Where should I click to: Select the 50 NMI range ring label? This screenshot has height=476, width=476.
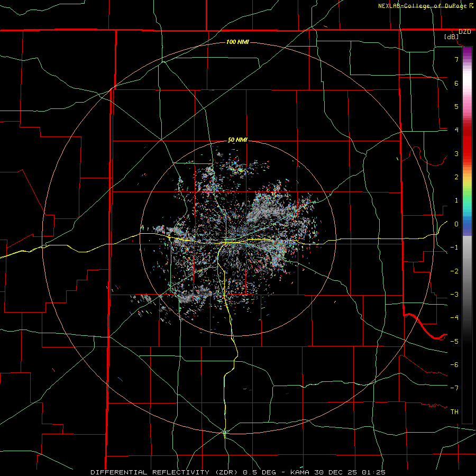237,140
